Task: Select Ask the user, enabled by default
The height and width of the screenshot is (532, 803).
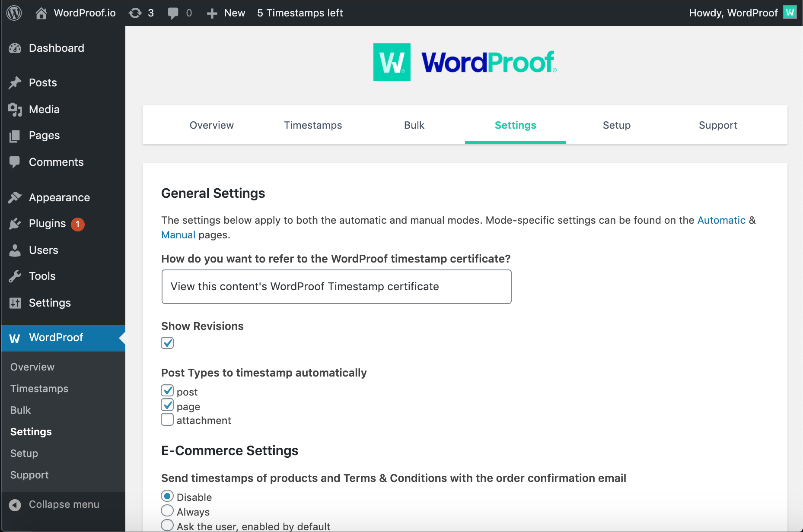Action: click(167, 526)
